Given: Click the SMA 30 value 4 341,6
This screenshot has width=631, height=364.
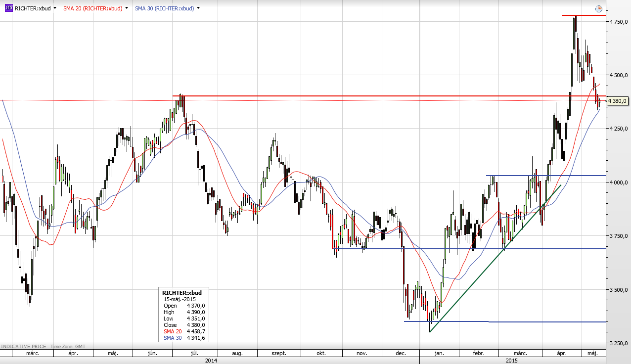Looking at the screenshot, I should coord(196,338).
